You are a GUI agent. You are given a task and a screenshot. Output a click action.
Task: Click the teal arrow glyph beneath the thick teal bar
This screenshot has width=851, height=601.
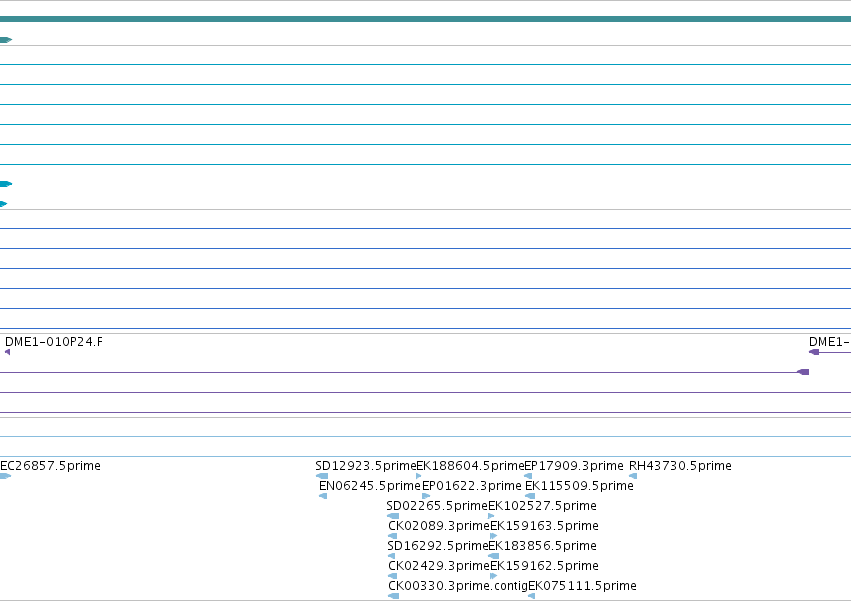[6, 40]
